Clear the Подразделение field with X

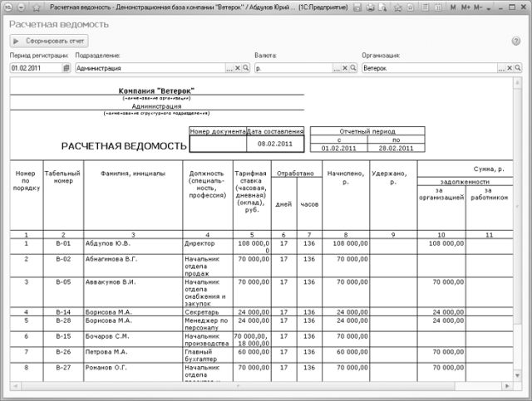[238, 68]
